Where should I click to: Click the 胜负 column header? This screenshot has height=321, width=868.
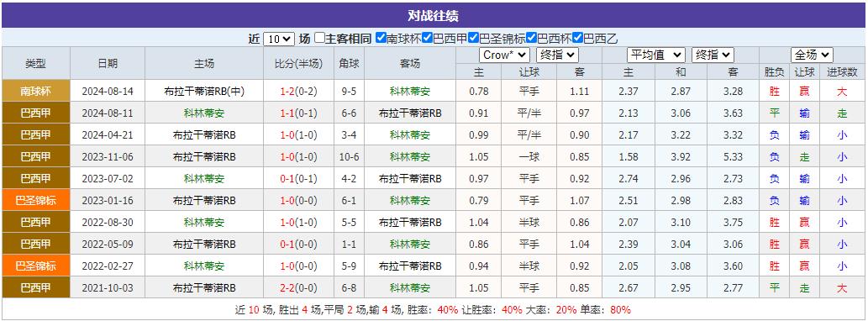(x=774, y=71)
